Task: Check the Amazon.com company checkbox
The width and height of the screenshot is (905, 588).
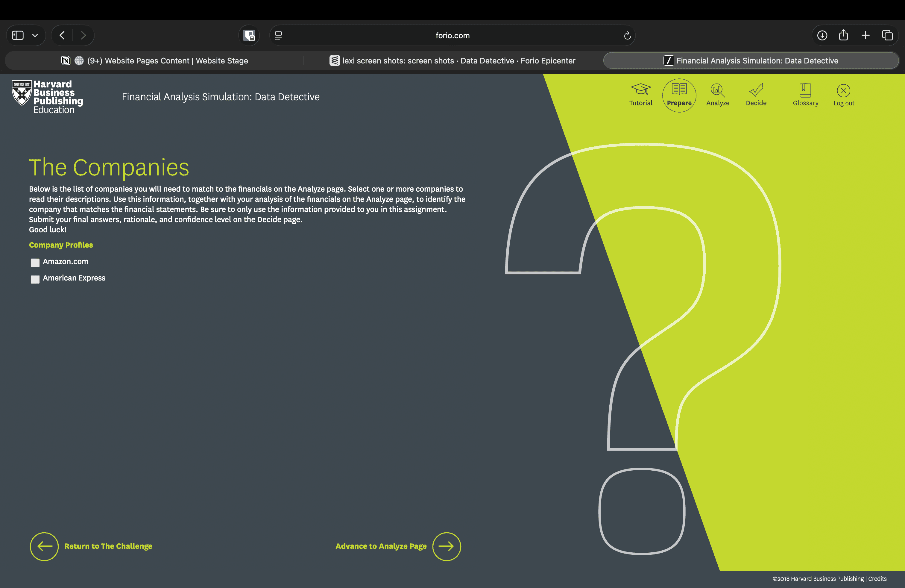Action: pos(35,263)
